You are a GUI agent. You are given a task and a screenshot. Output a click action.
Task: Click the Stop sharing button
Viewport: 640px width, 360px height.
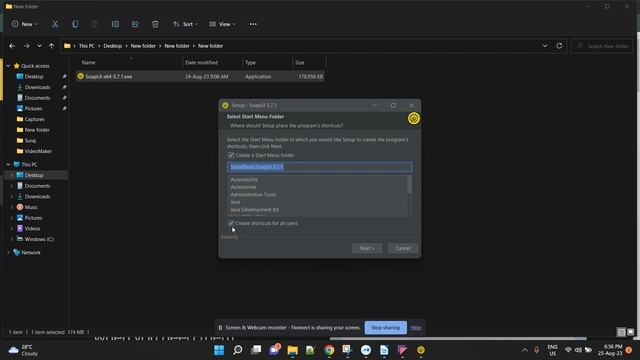coord(385,327)
